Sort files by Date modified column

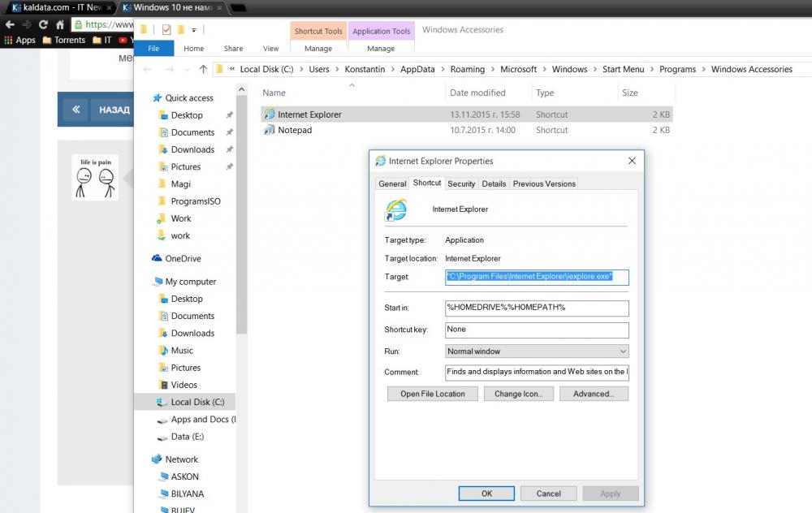tap(487, 93)
